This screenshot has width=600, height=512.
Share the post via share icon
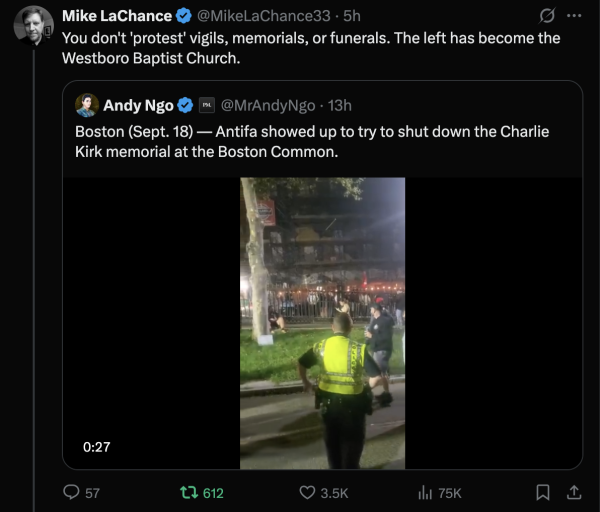(574, 492)
